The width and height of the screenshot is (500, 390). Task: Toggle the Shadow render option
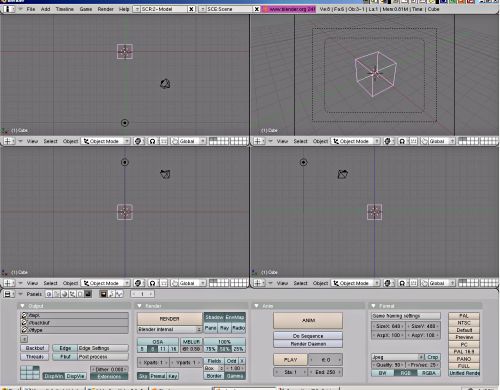[x=214, y=317]
